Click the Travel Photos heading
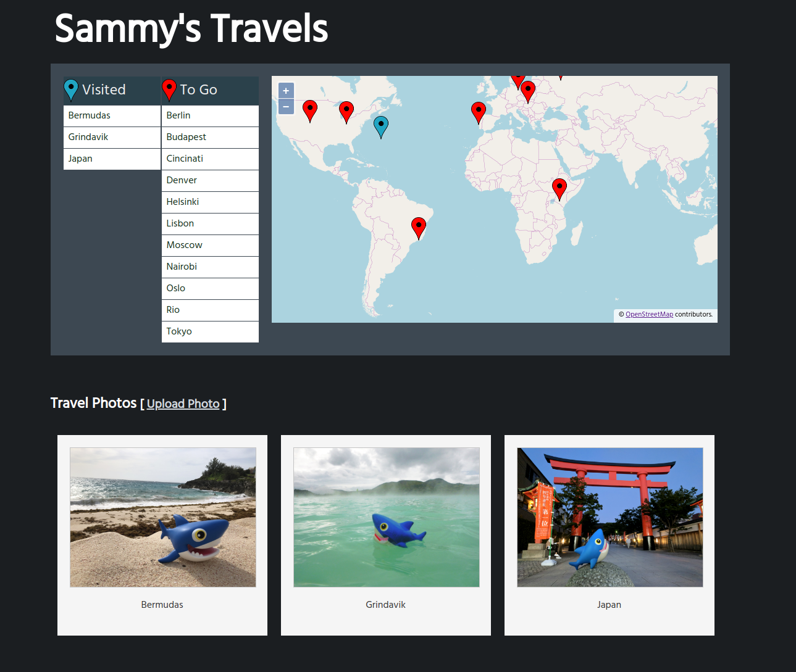The width and height of the screenshot is (796, 672). tap(94, 403)
